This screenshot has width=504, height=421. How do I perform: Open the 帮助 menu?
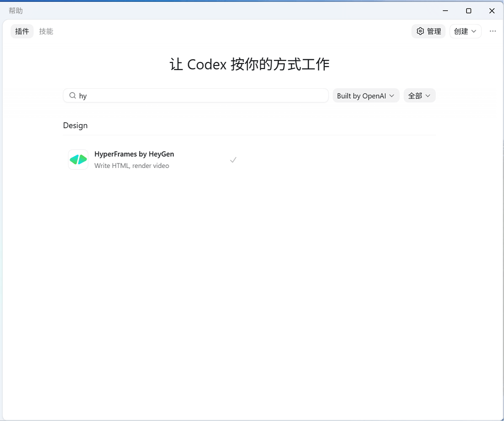[x=15, y=11]
